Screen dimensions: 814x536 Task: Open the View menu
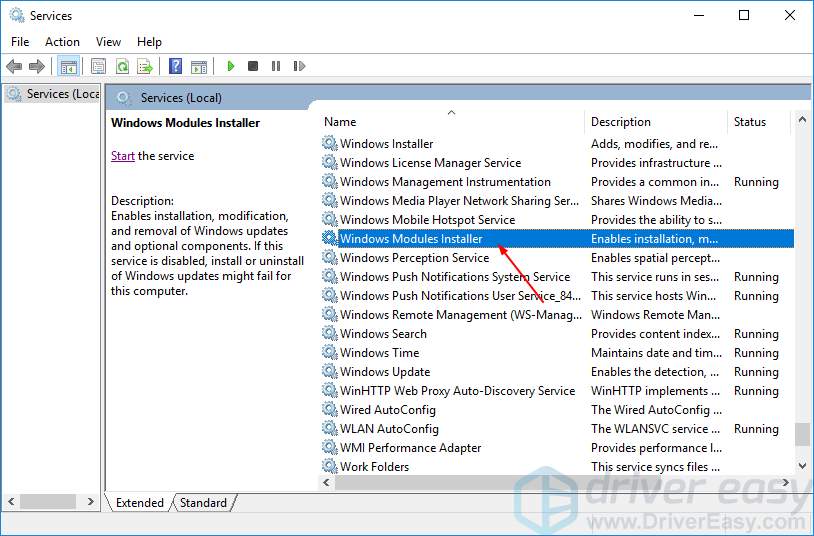click(x=108, y=42)
